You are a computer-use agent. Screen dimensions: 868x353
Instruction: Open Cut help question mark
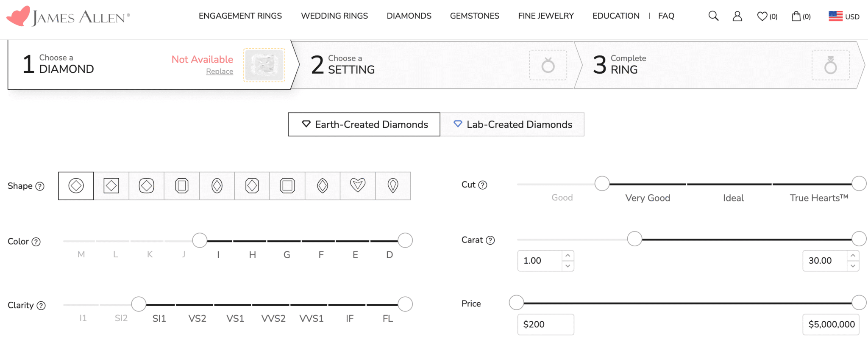tap(483, 185)
